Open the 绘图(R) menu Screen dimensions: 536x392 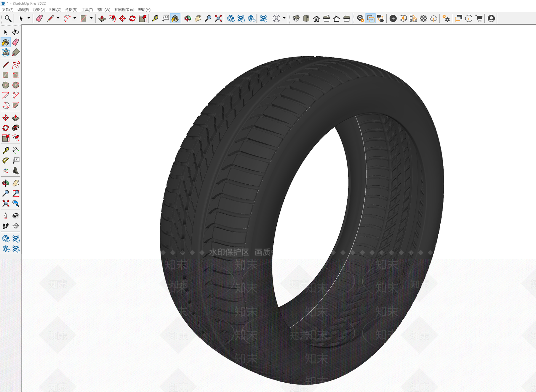[71, 10]
